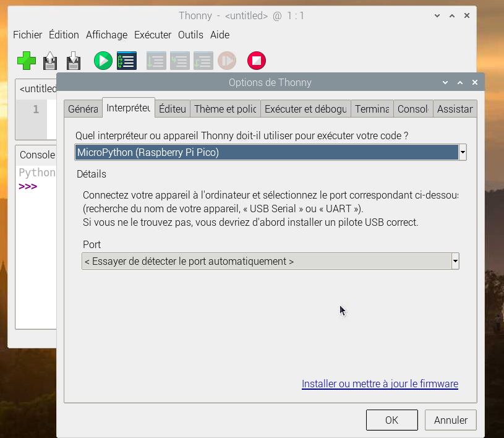Expand the interpreter dropdown arrow
Image resolution: width=504 pixels, height=438 pixels.
(x=463, y=152)
